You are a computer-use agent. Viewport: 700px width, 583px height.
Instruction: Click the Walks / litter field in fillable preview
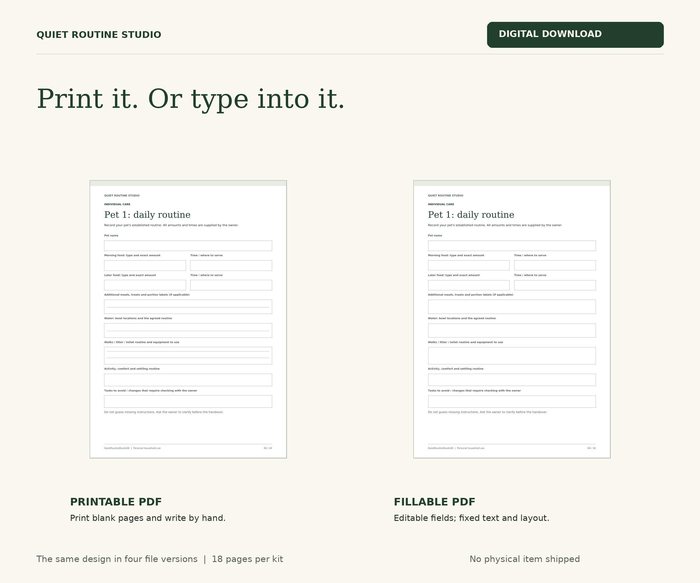tap(512, 356)
